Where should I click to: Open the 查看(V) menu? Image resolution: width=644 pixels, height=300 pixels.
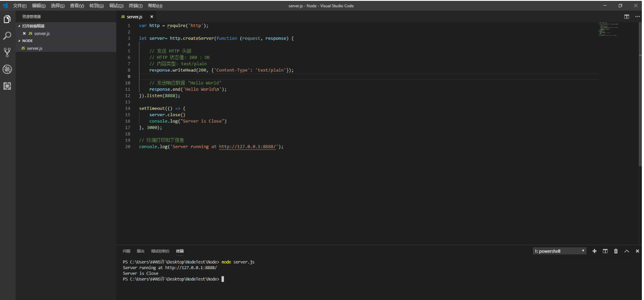77,6
